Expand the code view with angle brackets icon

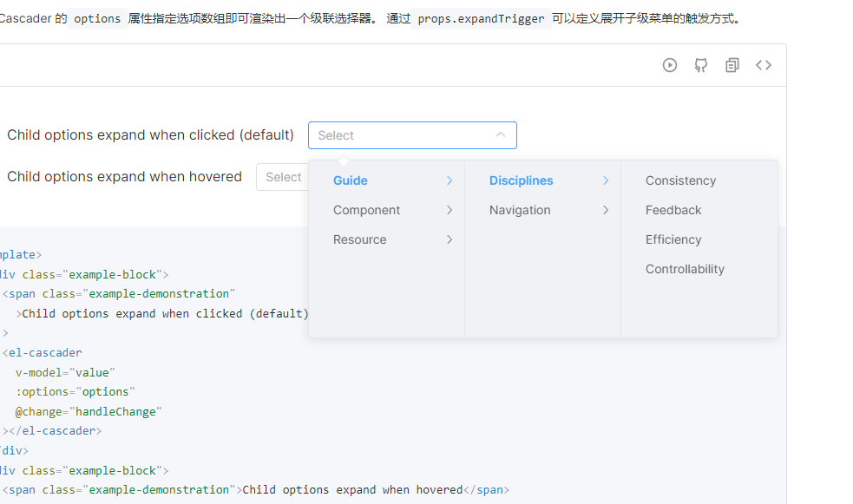pos(763,64)
